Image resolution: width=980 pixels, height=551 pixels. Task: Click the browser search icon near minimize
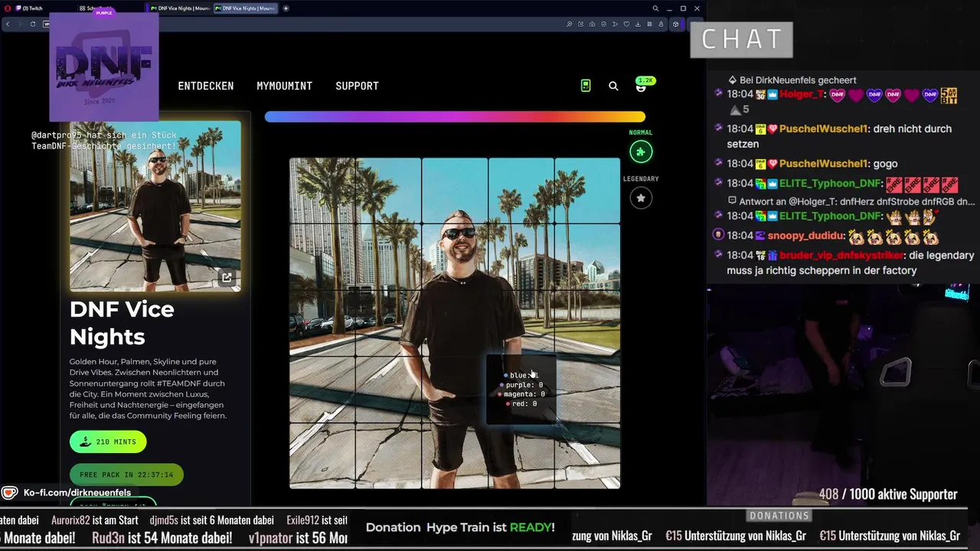pos(655,8)
